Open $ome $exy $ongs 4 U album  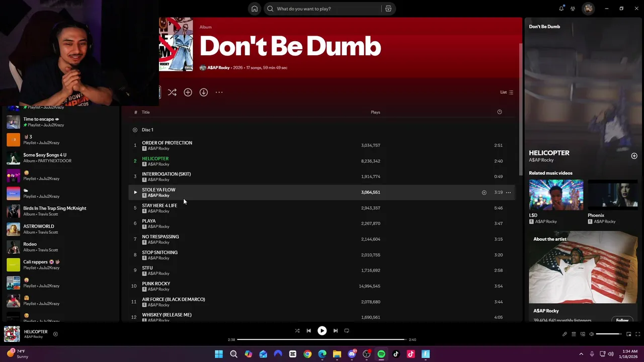[60, 157]
